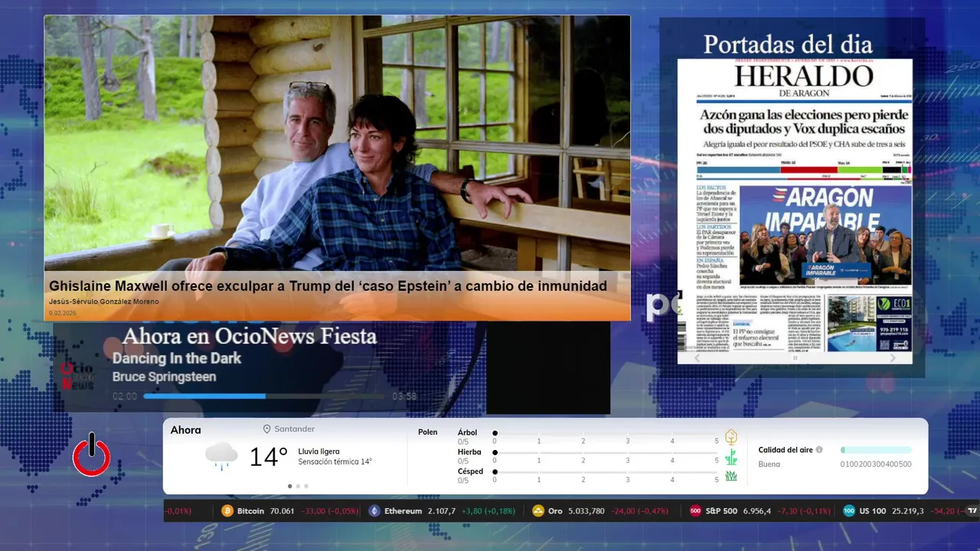The image size is (980, 551).
Task: Click the red power button icon
Action: tap(92, 455)
